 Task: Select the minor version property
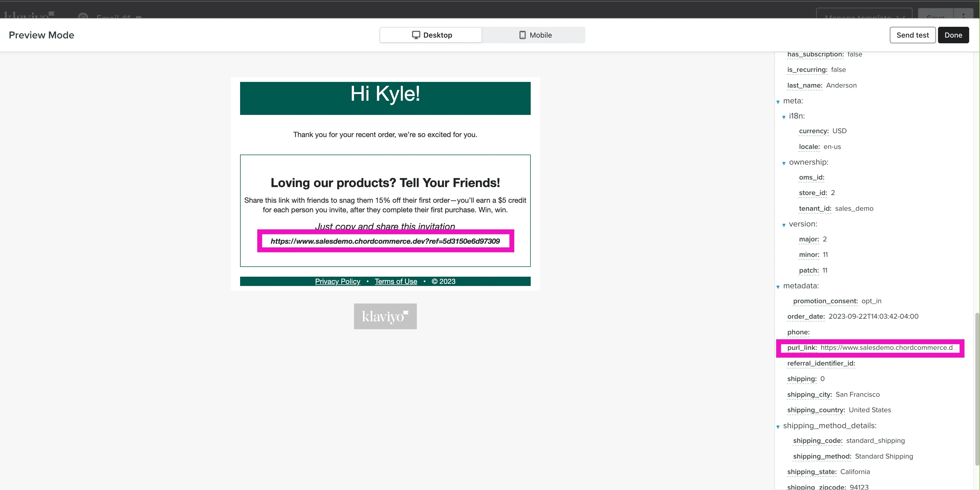click(x=809, y=255)
